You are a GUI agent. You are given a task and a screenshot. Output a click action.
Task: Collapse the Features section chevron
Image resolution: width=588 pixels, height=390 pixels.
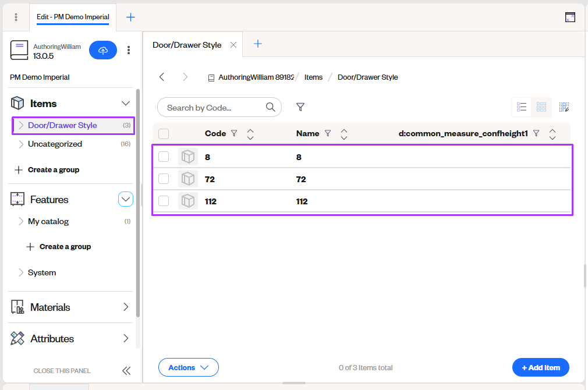(x=126, y=199)
